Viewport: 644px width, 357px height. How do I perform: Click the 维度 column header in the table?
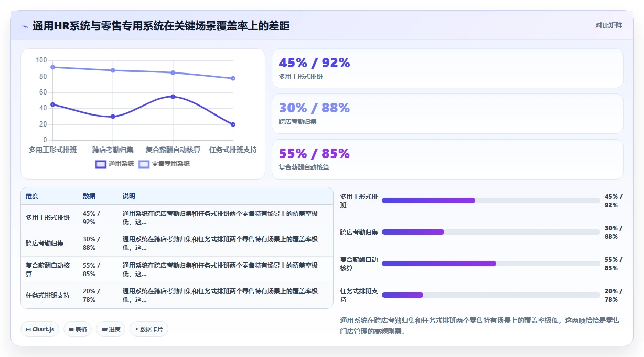coord(32,196)
